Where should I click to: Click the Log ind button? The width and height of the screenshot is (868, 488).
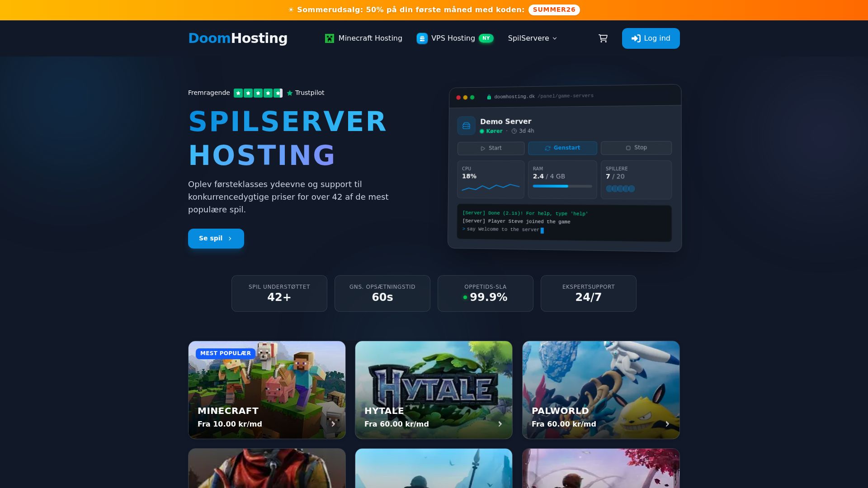pyautogui.click(x=651, y=38)
